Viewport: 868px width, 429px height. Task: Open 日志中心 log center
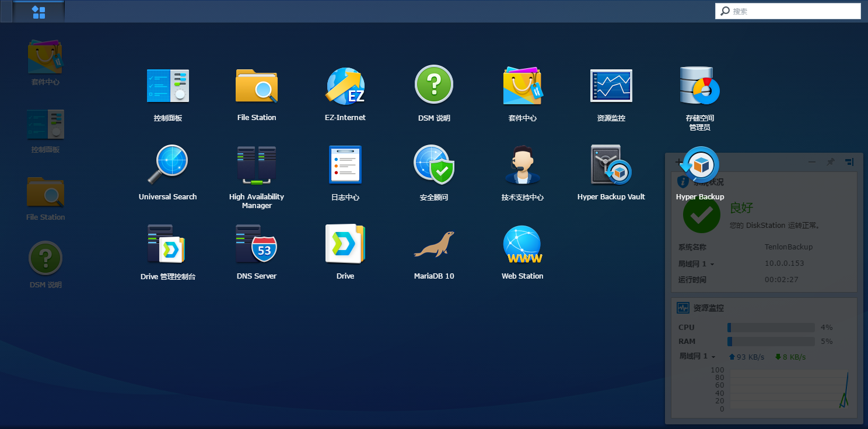point(345,164)
